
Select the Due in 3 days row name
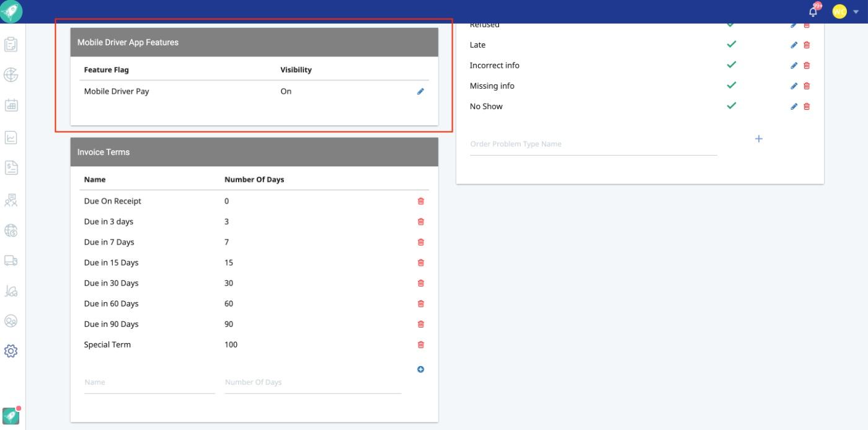pyautogui.click(x=108, y=222)
